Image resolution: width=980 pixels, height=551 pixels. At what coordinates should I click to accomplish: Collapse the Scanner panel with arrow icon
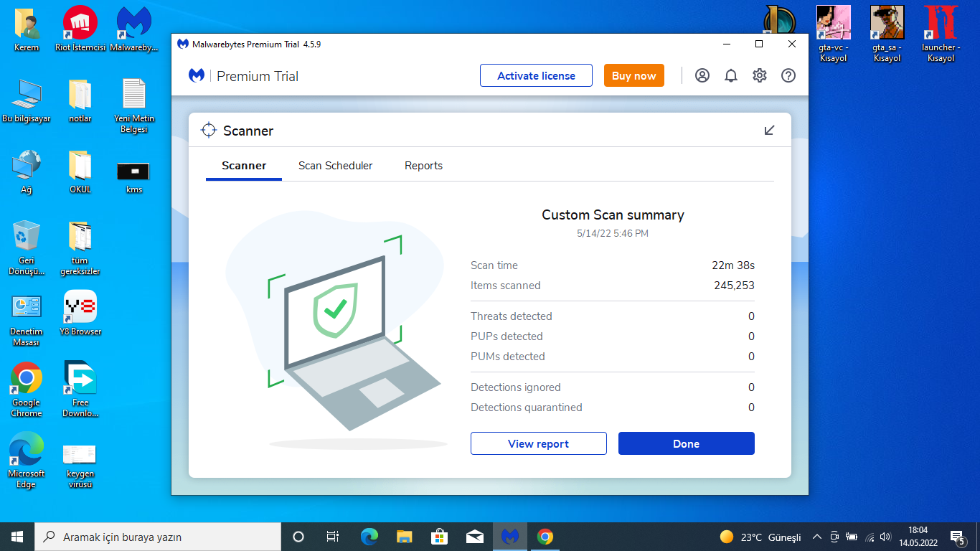click(x=770, y=130)
